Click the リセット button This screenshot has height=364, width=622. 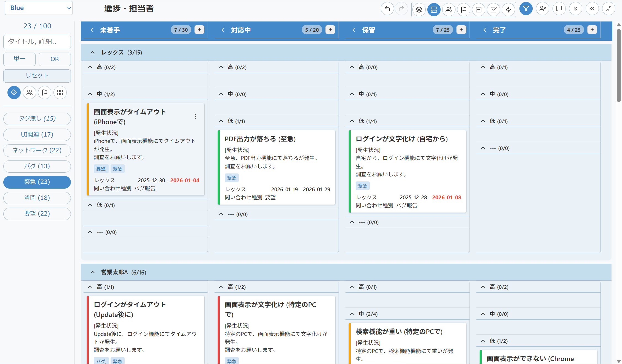(x=37, y=75)
